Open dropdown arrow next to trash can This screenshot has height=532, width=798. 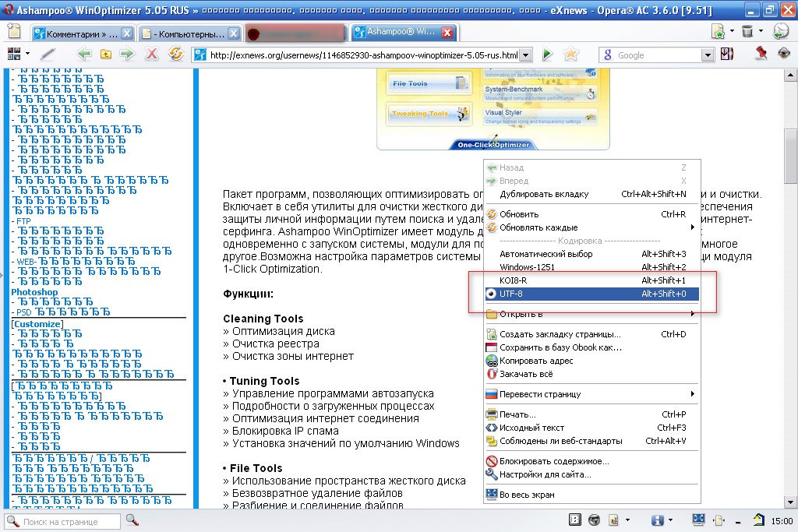761,31
